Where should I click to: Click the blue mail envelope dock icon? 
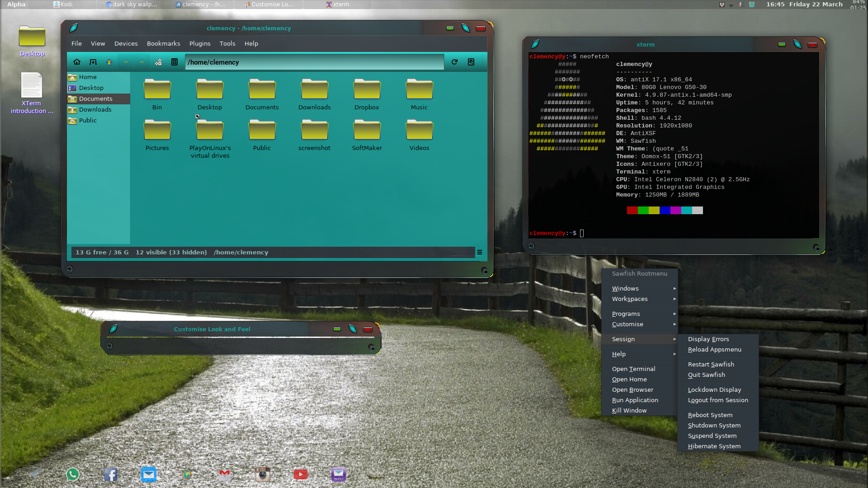click(149, 474)
